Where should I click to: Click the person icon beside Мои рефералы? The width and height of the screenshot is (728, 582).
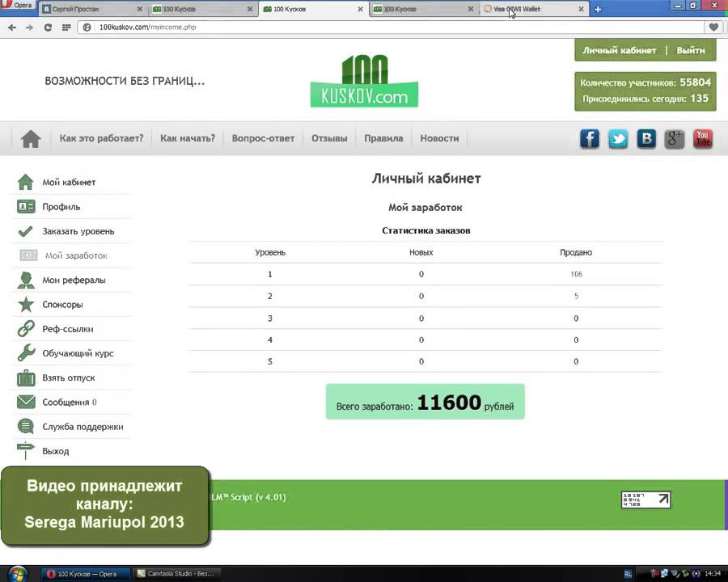coord(26,280)
